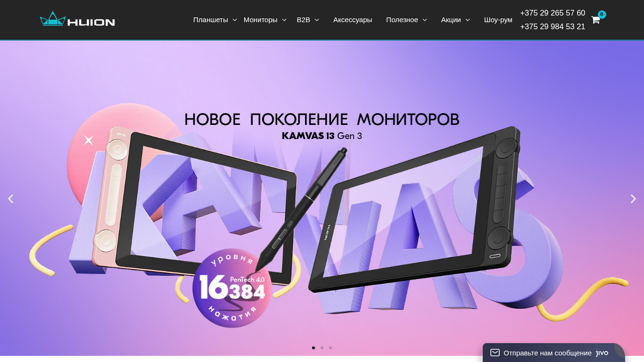Click the Huion logo

(77, 19)
